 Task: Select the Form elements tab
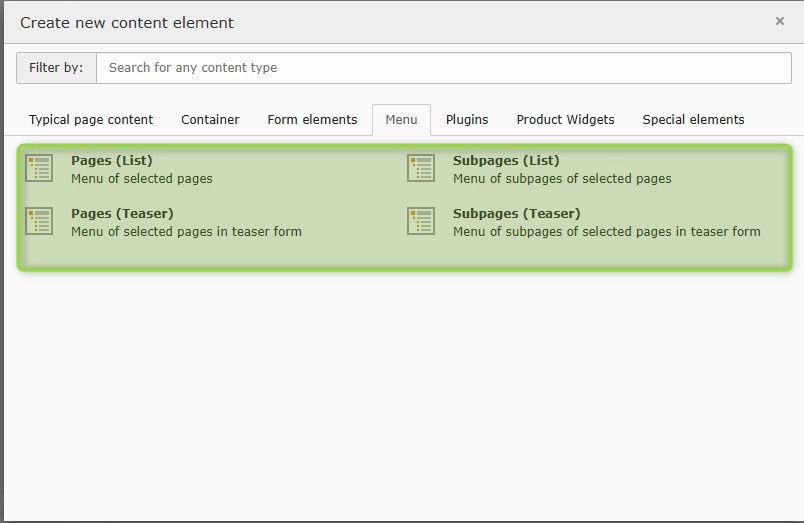point(312,120)
